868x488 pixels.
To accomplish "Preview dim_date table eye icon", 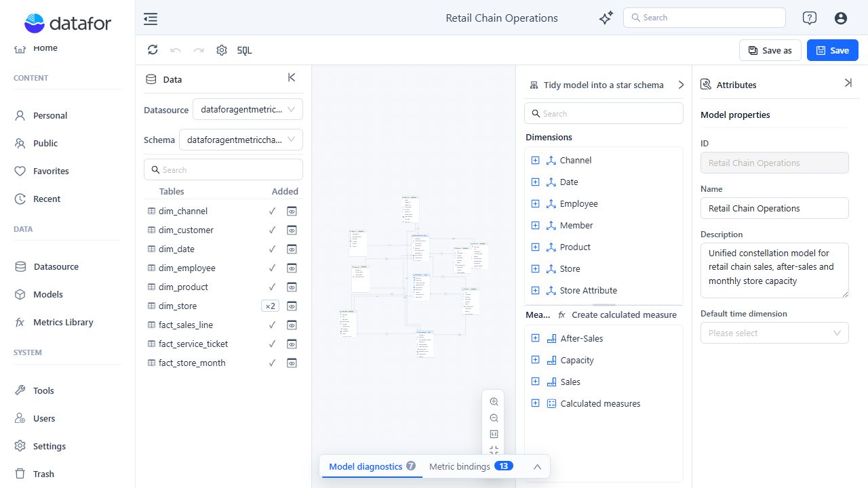I will (292, 249).
